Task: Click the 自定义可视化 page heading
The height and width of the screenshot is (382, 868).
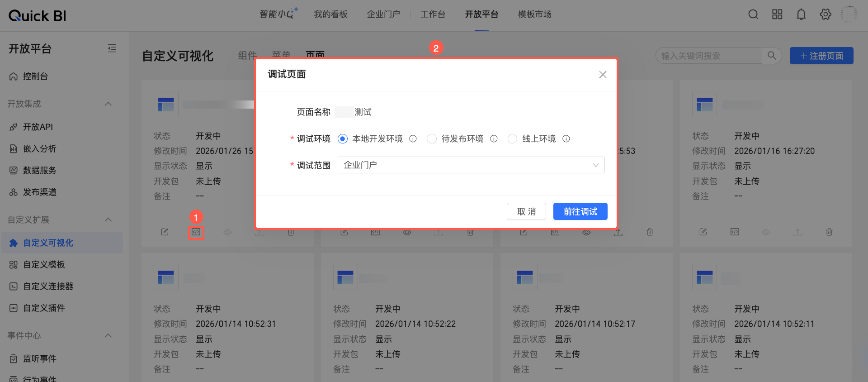Action: pos(178,56)
